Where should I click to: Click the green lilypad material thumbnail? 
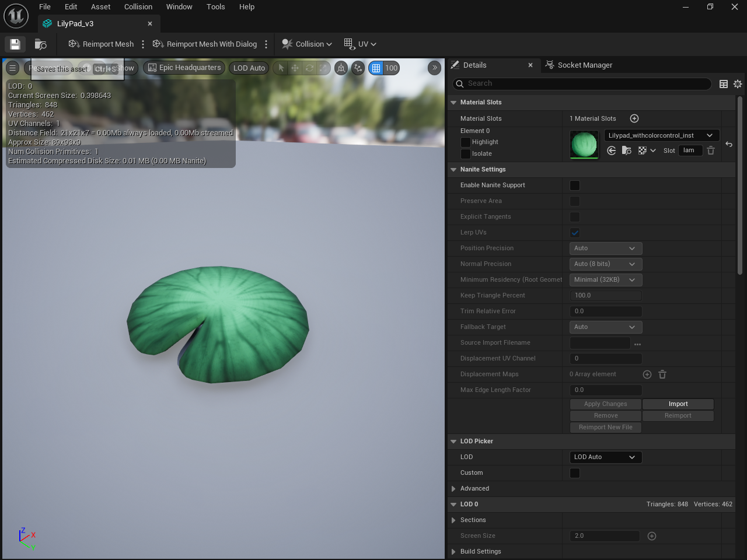[584, 144]
